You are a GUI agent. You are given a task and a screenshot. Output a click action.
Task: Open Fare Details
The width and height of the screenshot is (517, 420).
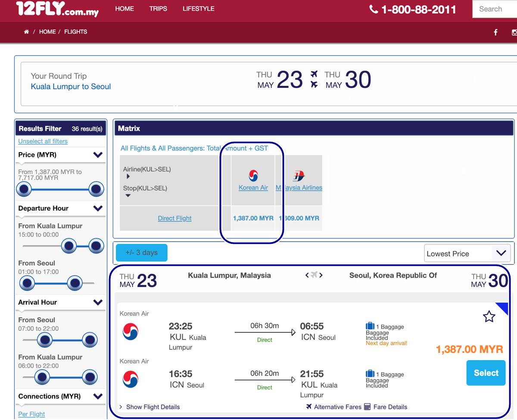click(x=390, y=407)
